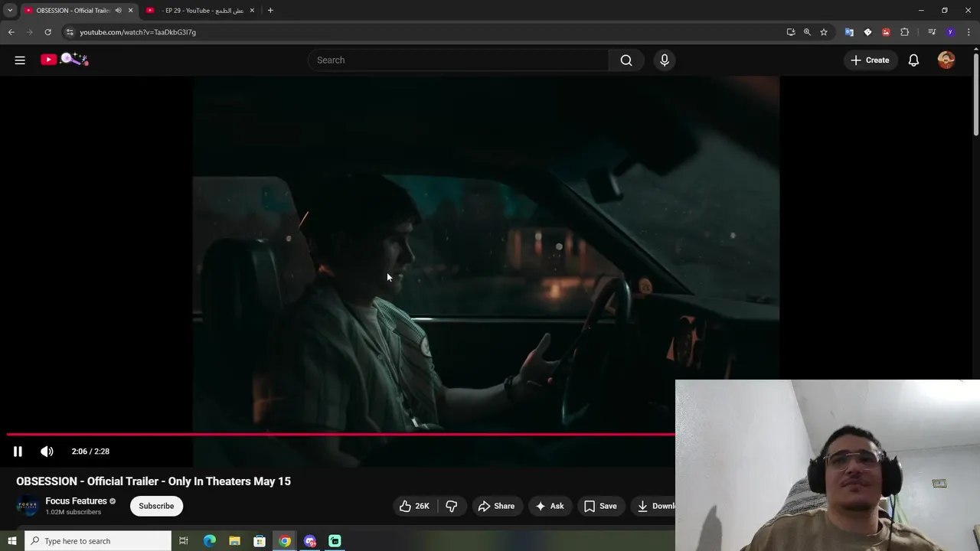Open a new browser tab
980x551 pixels.
point(270,11)
